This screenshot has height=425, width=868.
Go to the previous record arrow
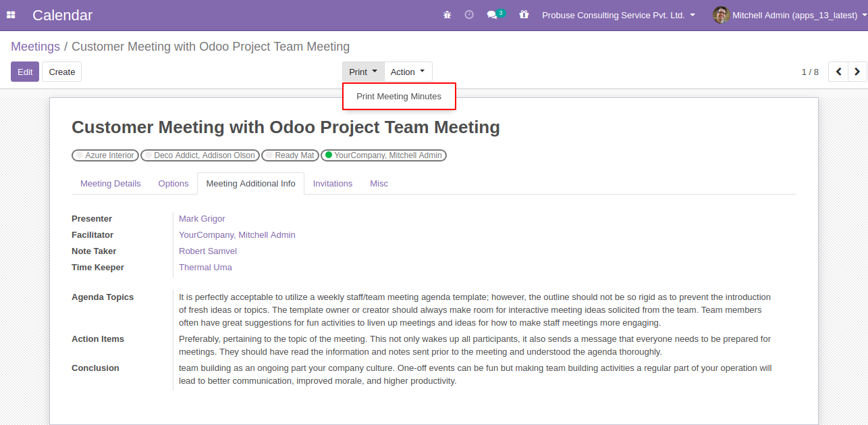coord(838,72)
